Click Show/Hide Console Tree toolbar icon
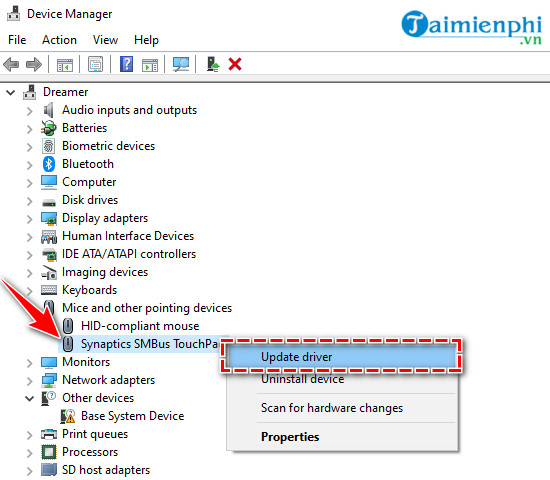This screenshot has height=480, width=550. pos(65,65)
